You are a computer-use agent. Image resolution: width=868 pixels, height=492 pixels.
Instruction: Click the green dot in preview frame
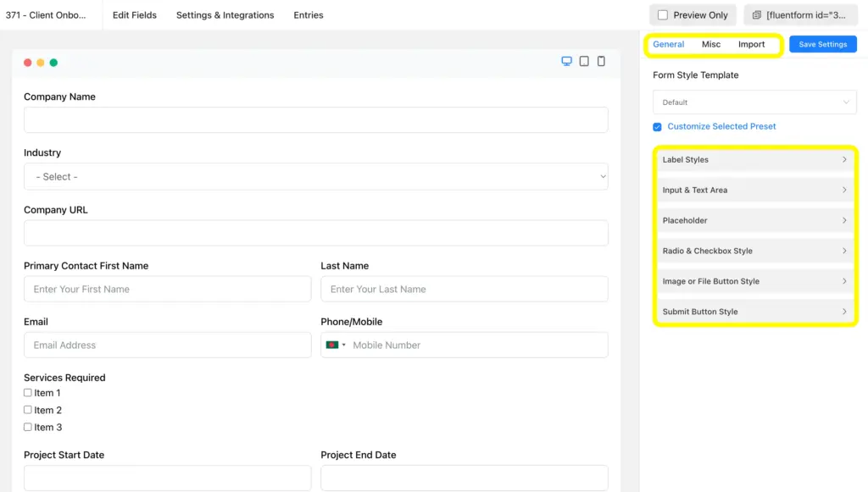point(53,63)
